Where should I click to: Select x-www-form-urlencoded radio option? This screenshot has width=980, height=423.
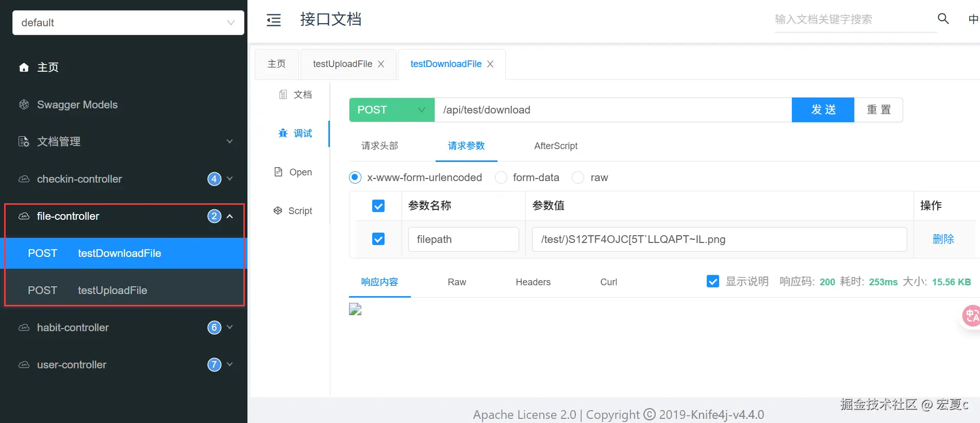click(x=355, y=177)
